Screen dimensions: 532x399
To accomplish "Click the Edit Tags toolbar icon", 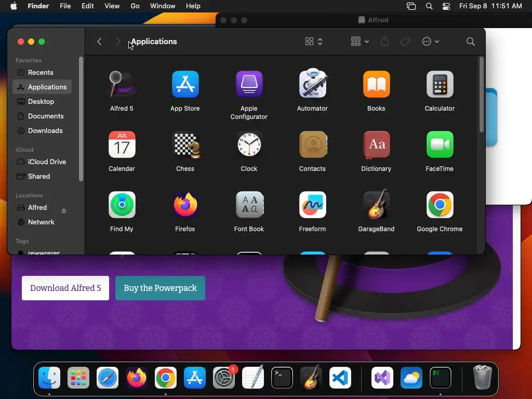I will (x=405, y=42).
